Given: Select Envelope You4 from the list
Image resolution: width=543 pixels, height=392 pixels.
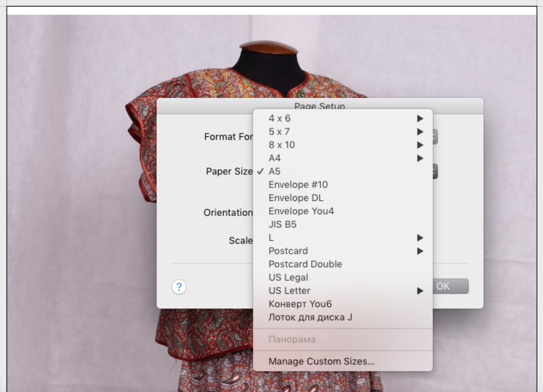Looking at the screenshot, I should (x=343, y=211).
